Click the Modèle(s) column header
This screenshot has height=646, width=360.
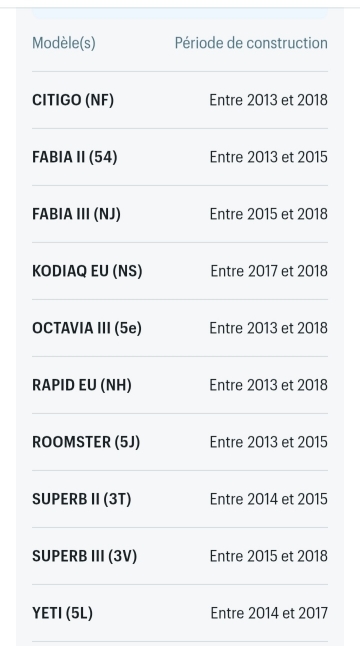(x=64, y=43)
